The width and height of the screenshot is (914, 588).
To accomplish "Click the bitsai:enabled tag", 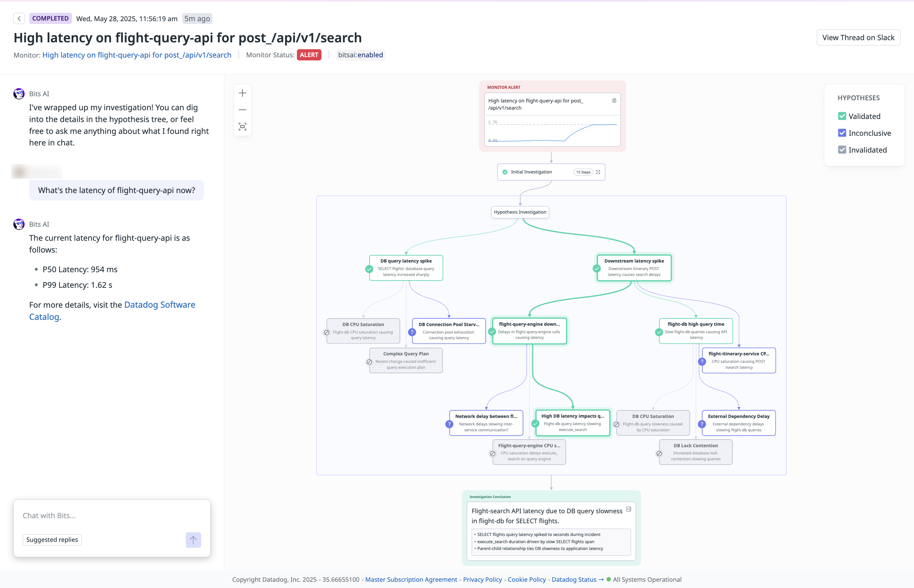I will pos(360,55).
